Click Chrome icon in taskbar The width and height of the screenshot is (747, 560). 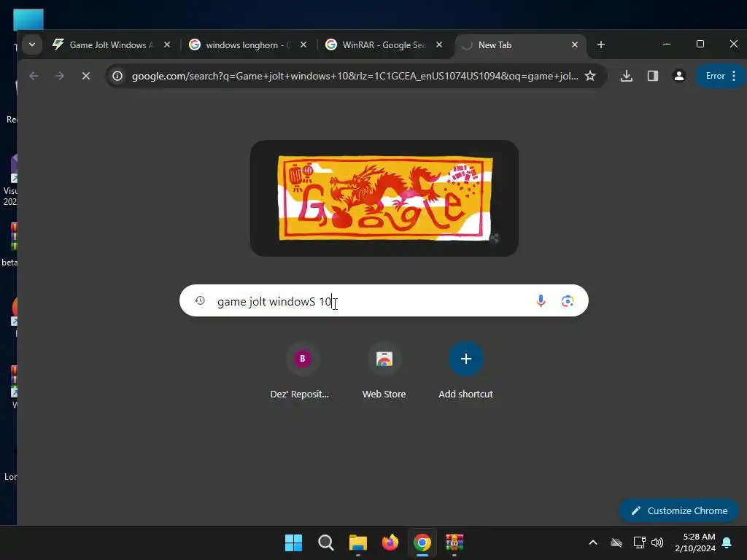point(422,542)
